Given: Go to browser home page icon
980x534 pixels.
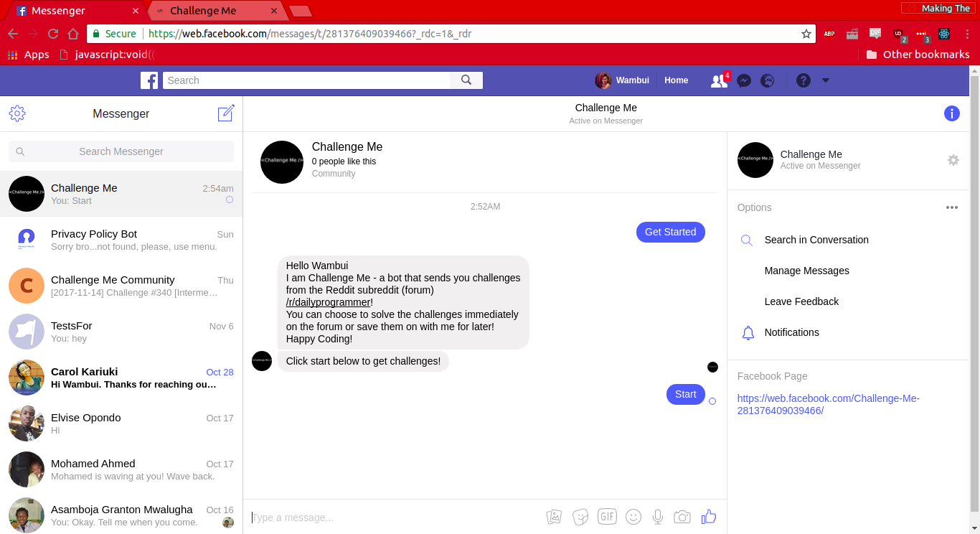Looking at the screenshot, I should (73, 34).
